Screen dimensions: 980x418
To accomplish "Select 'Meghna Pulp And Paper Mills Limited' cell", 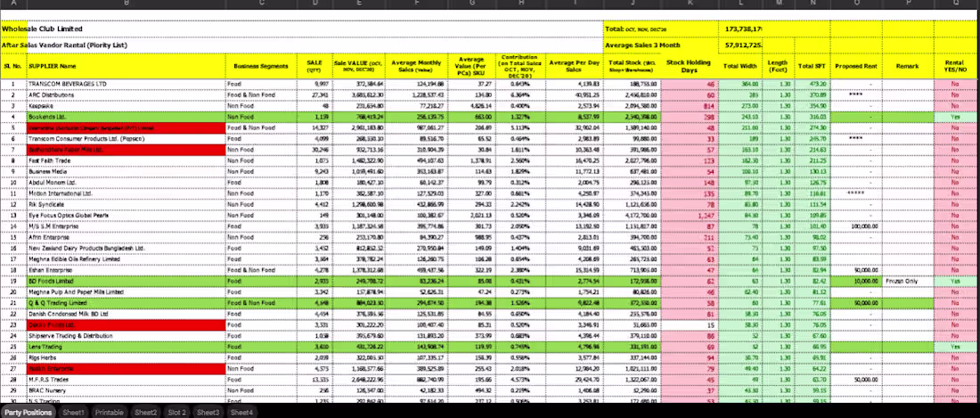I will [126, 291].
